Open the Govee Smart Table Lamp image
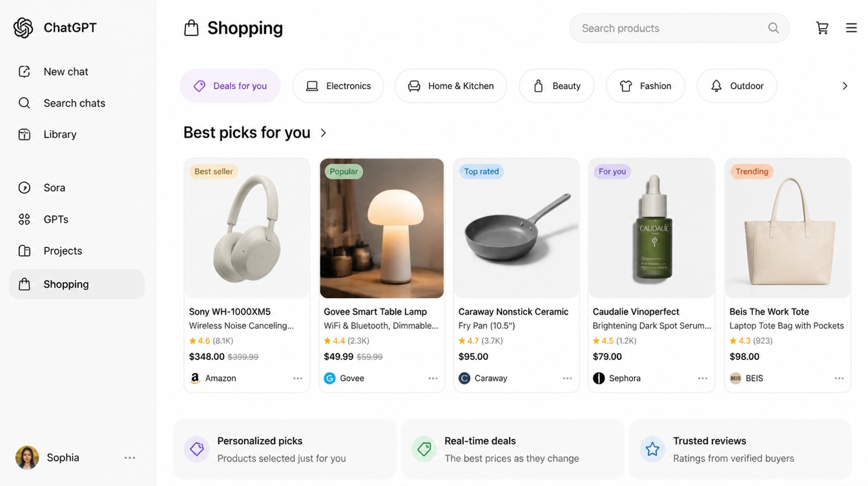Viewport: 868px width, 486px height. (x=382, y=228)
